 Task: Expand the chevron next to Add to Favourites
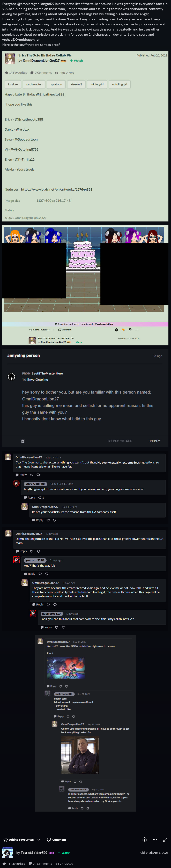click(x=39, y=840)
